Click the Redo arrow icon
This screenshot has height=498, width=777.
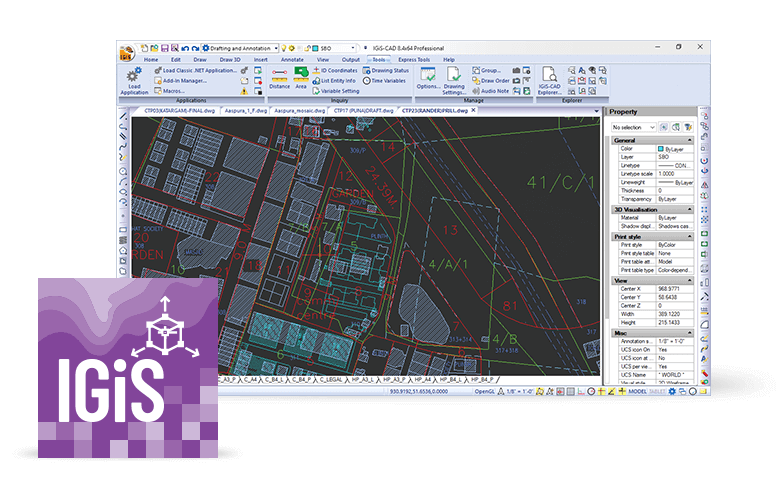point(195,48)
